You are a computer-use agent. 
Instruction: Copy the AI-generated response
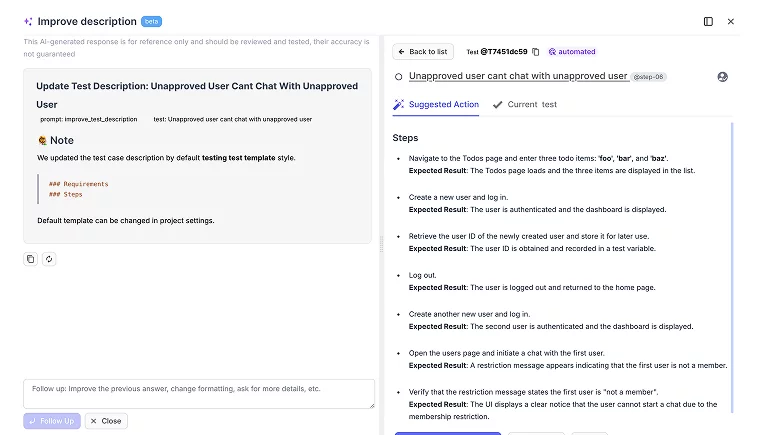pos(30,259)
